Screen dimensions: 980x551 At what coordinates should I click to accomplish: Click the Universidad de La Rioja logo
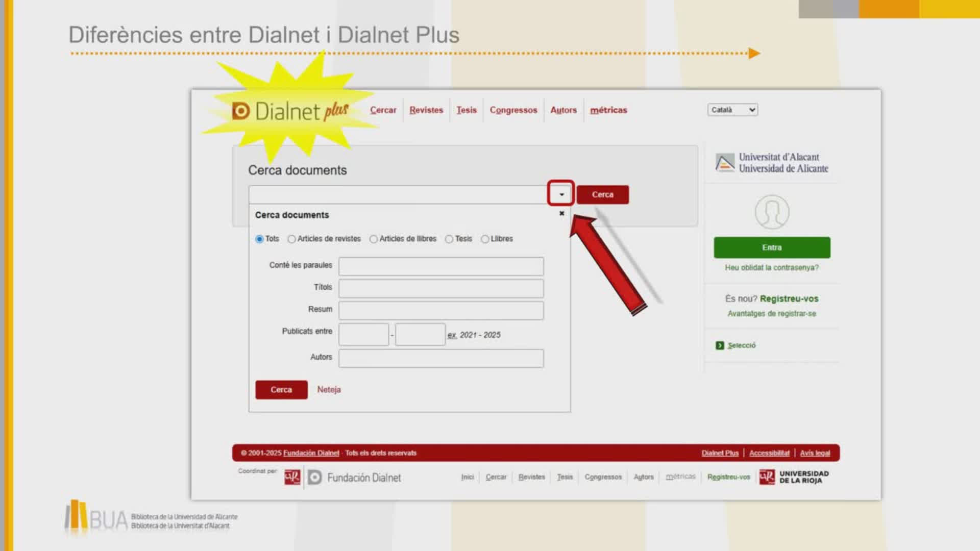point(794,477)
